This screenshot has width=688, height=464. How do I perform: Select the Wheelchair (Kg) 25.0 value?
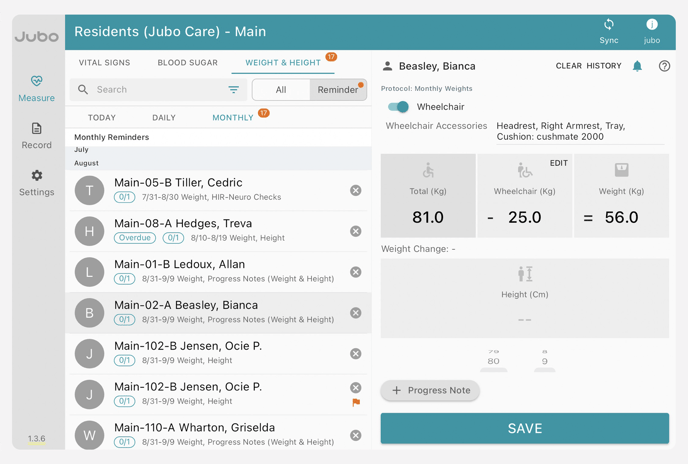point(525,217)
